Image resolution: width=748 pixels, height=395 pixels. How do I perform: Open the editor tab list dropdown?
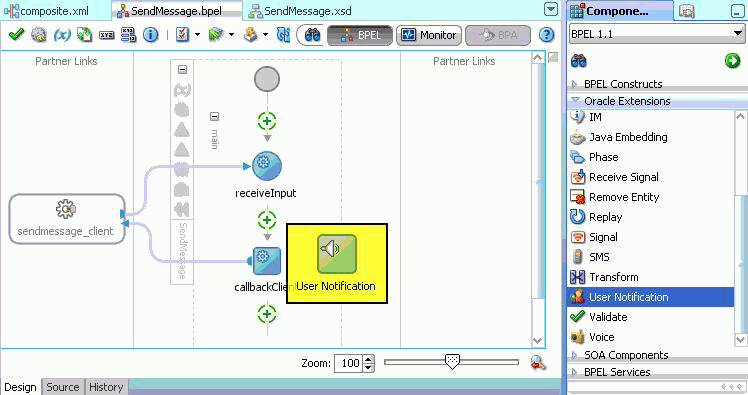coord(551,9)
